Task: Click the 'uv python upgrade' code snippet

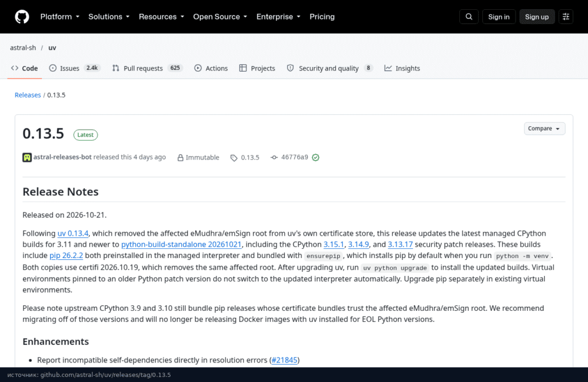Action: click(x=395, y=268)
